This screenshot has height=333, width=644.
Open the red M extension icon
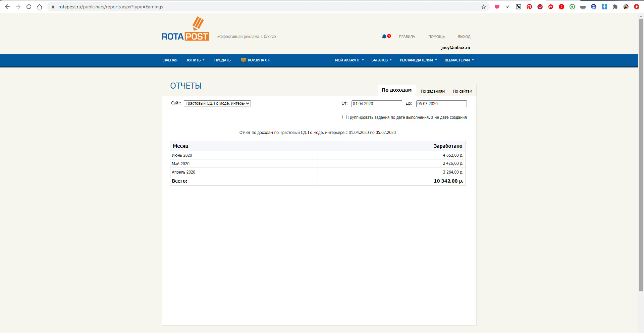pyautogui.click(x=551, y=7)
